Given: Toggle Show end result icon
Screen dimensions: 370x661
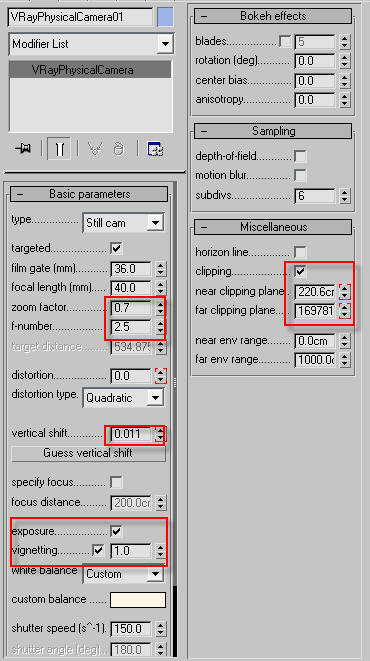Looking at the screenshot, I should pyautogui.click(x=59, y=148).
